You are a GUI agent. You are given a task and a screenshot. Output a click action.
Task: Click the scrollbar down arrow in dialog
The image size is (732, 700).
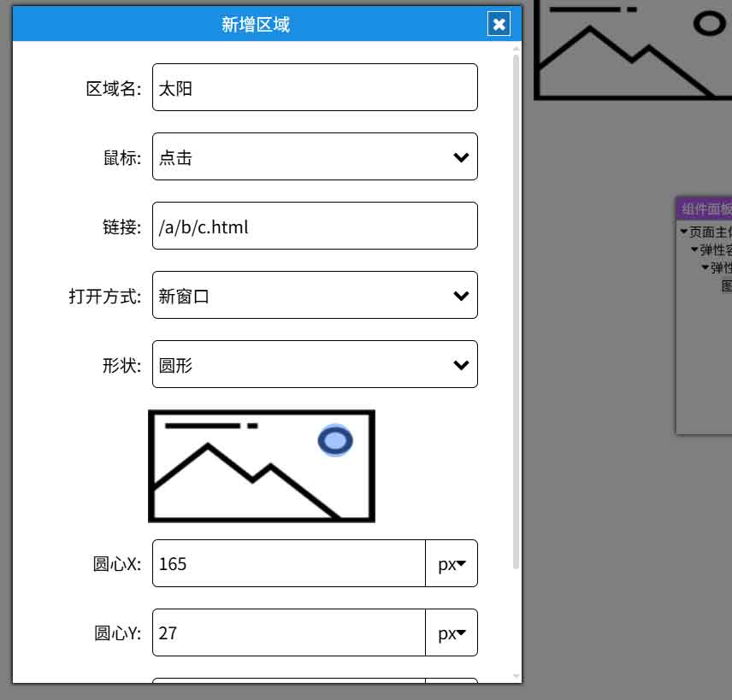point(516,676)
